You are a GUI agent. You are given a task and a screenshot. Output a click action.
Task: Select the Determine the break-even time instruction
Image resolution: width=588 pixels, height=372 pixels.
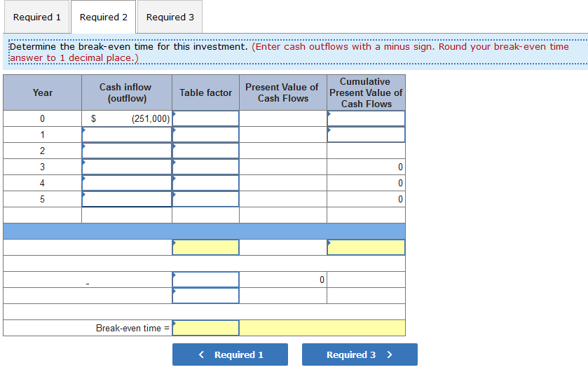tap(289, 52)
